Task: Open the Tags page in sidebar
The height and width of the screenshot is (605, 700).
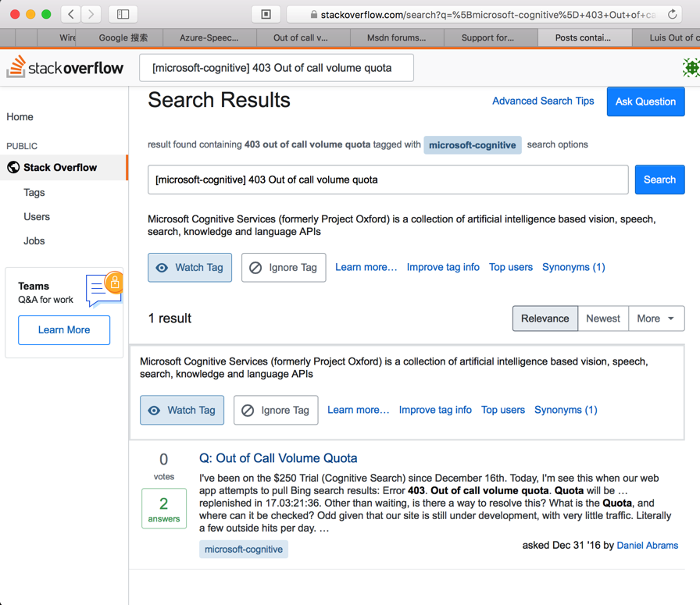Action: click(34, 192)
